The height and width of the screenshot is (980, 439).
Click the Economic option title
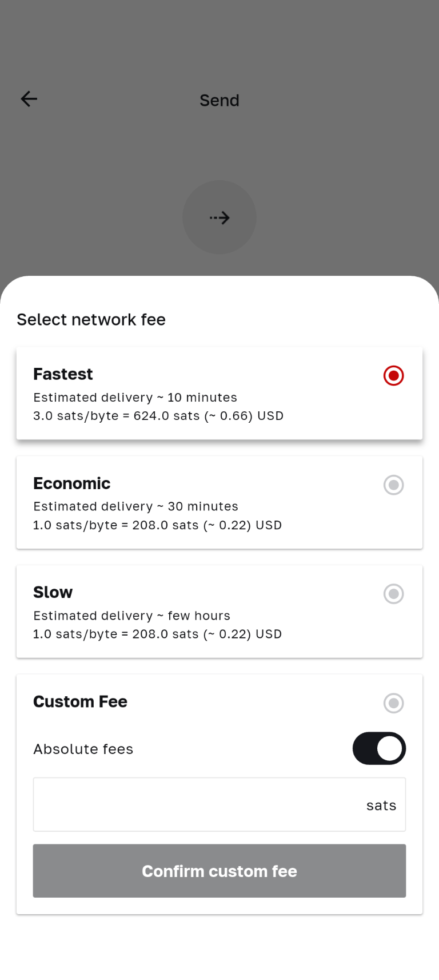[71, 483]
